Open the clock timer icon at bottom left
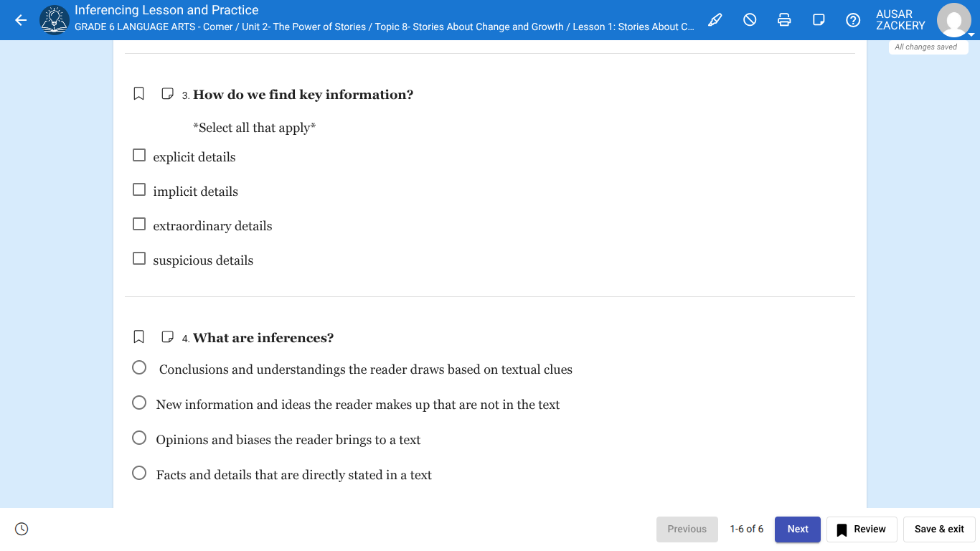980x551 pixels. pos(22,529)
